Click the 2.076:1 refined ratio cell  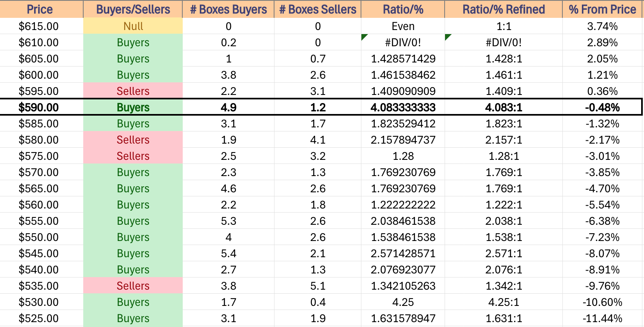pos(504,269)
